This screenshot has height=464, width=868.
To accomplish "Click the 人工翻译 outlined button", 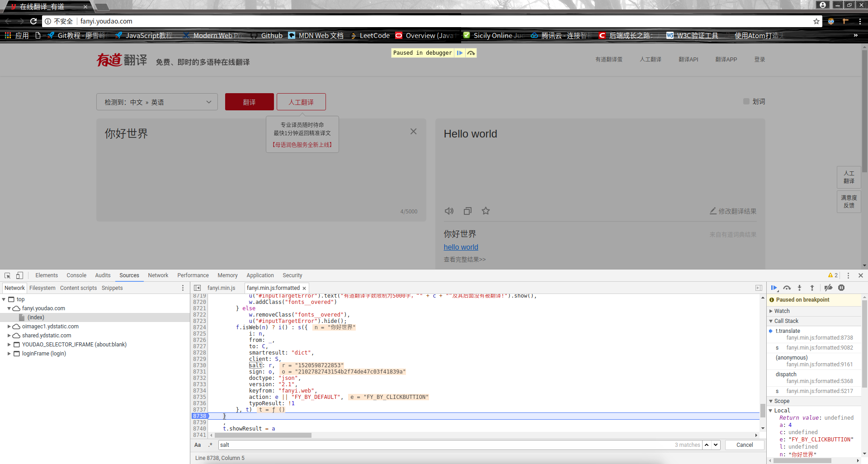I will (x=301, y=102).
